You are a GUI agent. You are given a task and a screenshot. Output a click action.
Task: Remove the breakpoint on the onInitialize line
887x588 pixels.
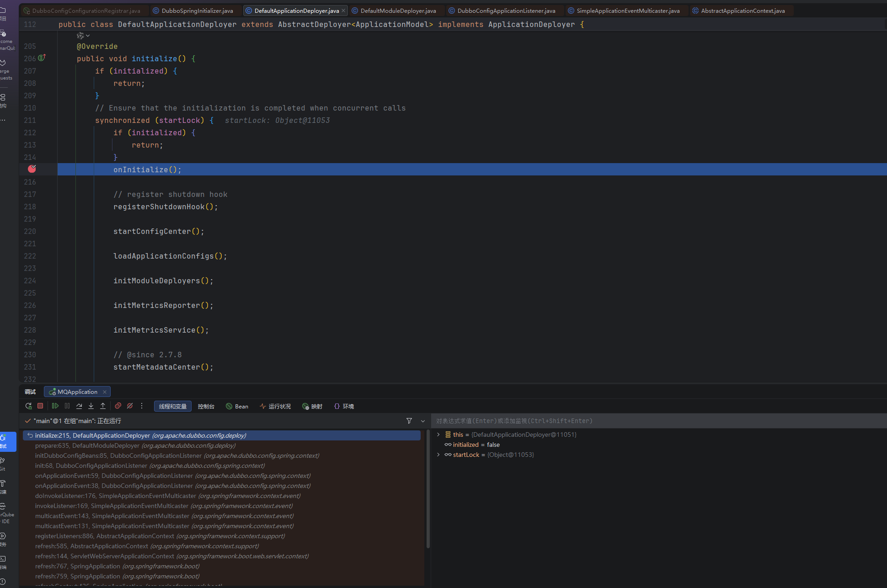point(32,169)
